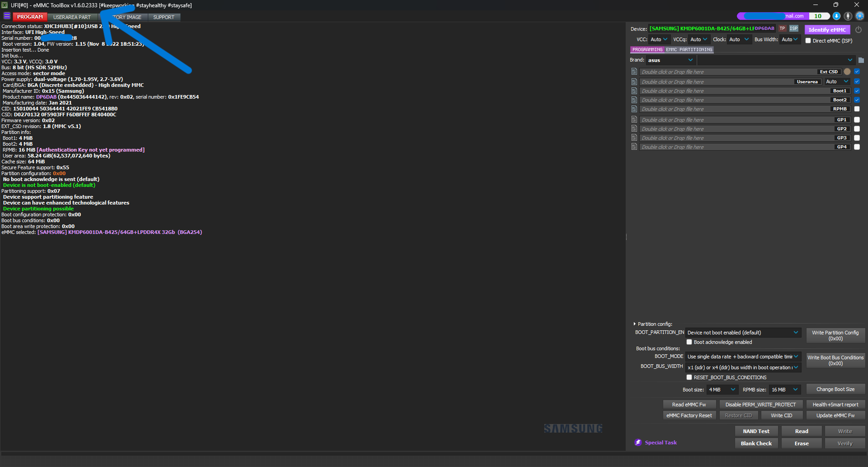Click the file icon of GP2 row
Screen dimensions: 868x467
point(634,129)
